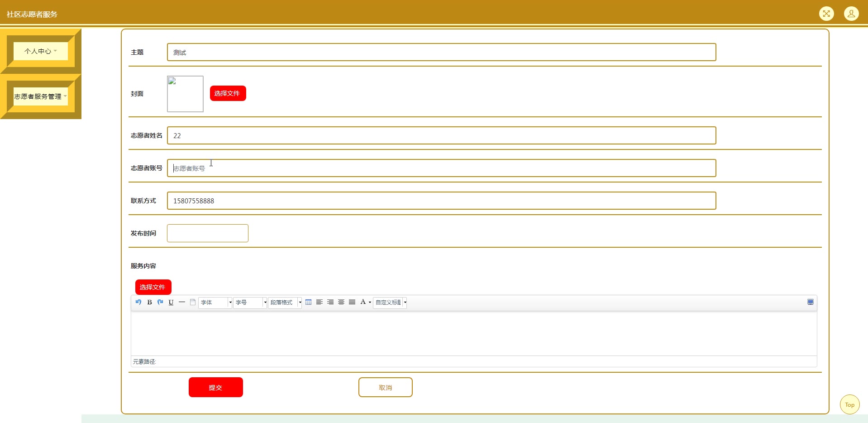The height and width of the screenshot is (423, 868).
Task: Submit the form with 提交 button
Action: click(x=216, y=387)
